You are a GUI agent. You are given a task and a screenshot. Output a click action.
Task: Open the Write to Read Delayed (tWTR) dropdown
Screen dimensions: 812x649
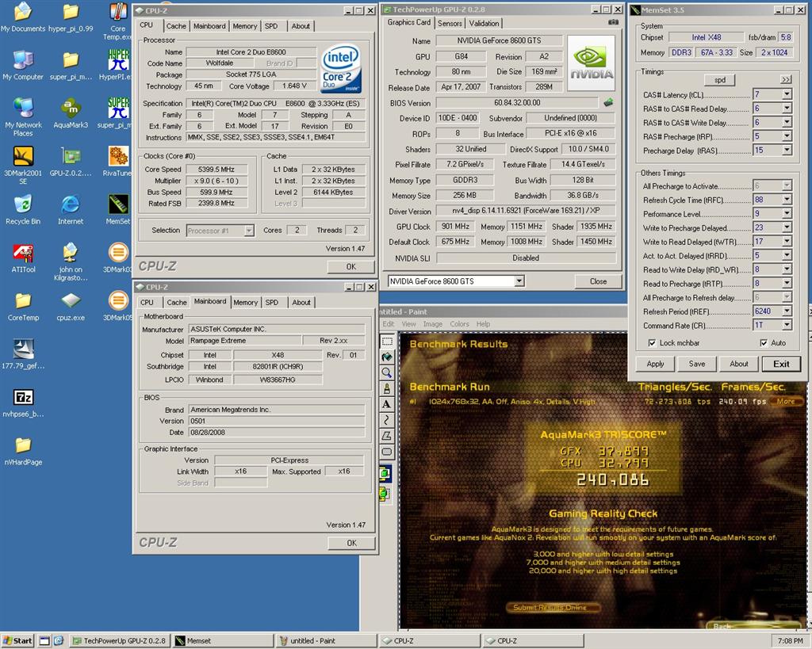[787, 242]
